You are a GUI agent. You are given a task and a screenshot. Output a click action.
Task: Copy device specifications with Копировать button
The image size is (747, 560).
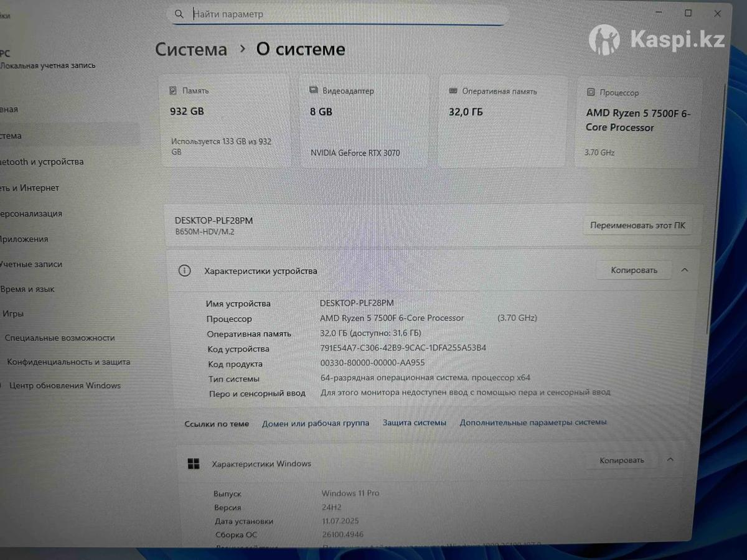[x=634, y=270]
